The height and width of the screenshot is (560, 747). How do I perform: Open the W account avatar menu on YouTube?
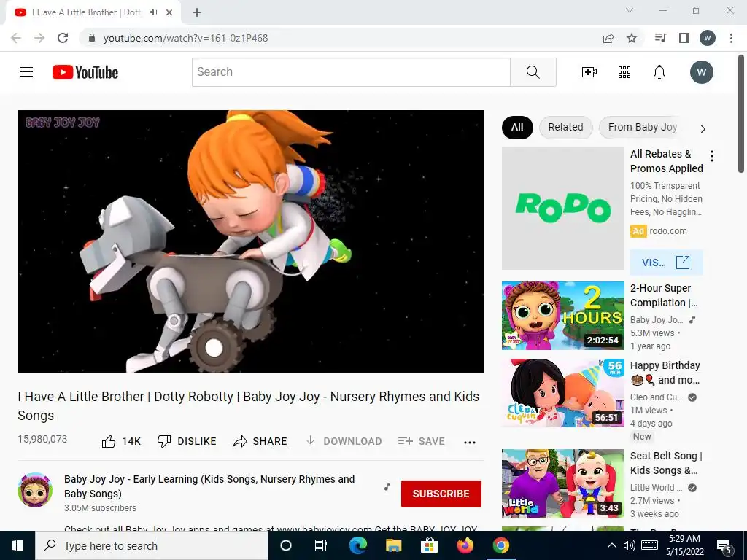(x=701, y=72)
